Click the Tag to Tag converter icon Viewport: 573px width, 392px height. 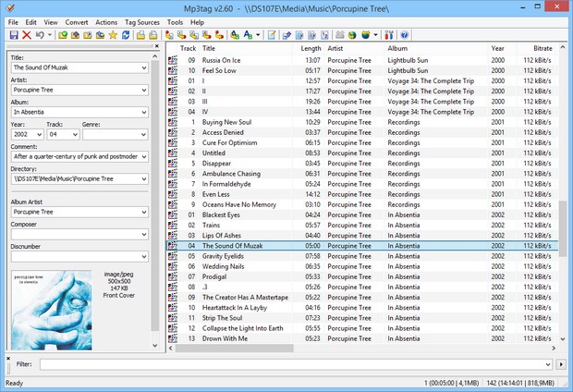tap(219, 35)
